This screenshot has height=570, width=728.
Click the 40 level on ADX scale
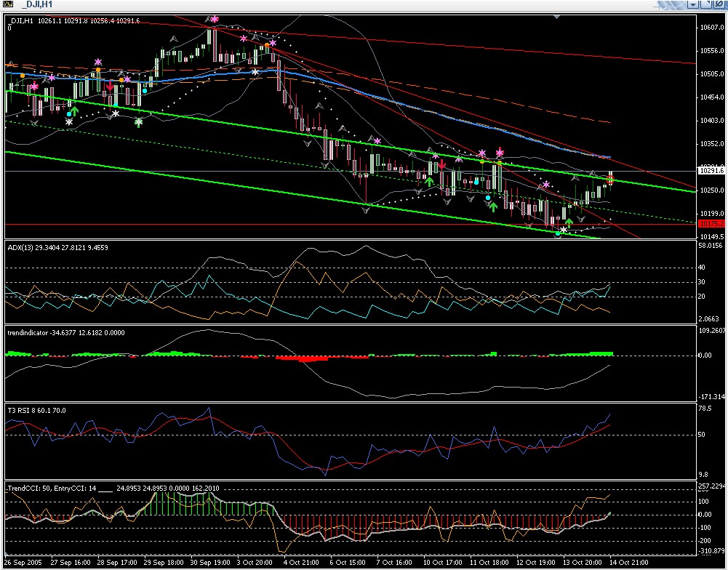[x=702, y=268]
